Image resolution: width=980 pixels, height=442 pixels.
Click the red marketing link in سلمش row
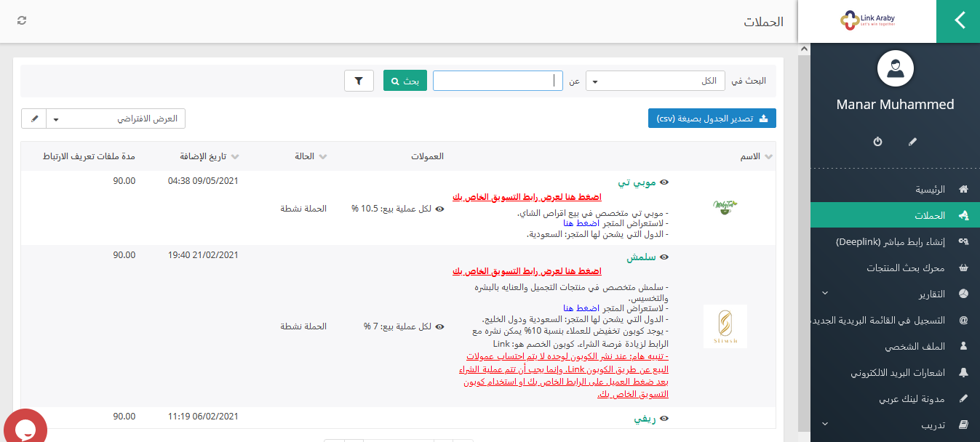point(527,271)
